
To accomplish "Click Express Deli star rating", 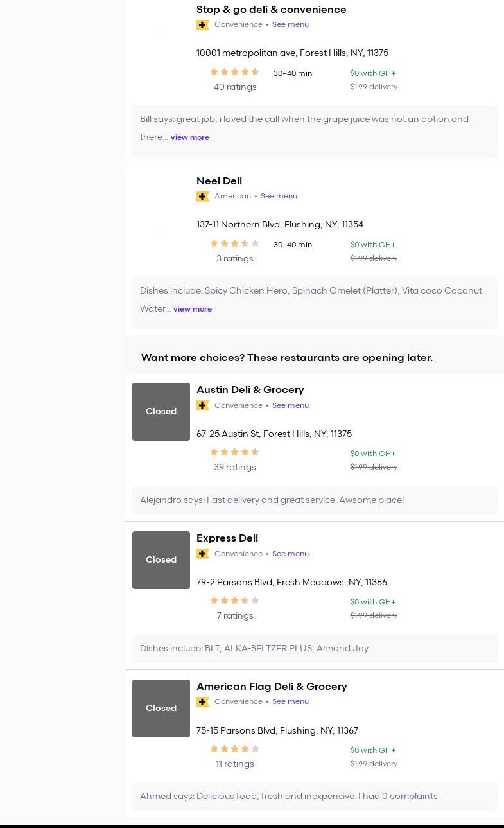I will pyautogui.click(x=234, y=601).
